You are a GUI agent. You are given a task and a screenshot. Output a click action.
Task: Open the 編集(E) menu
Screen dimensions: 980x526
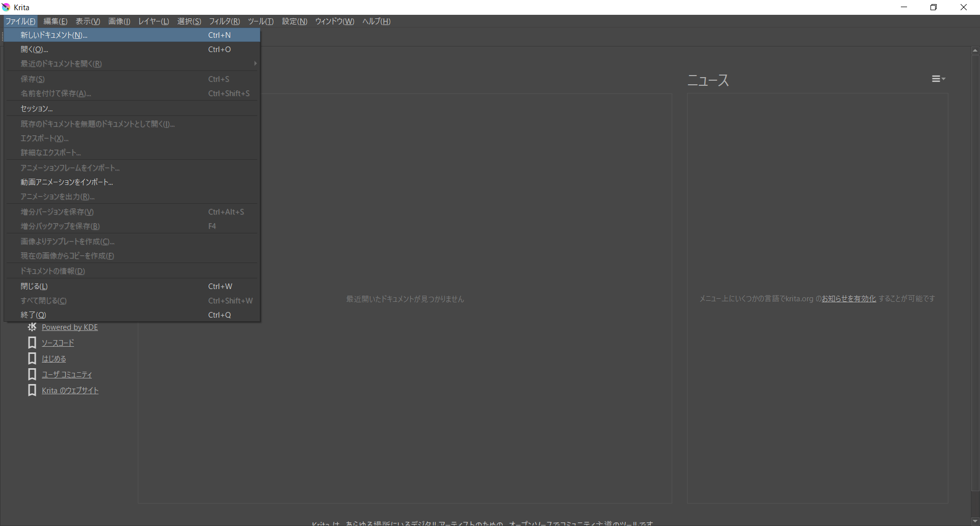55,21
